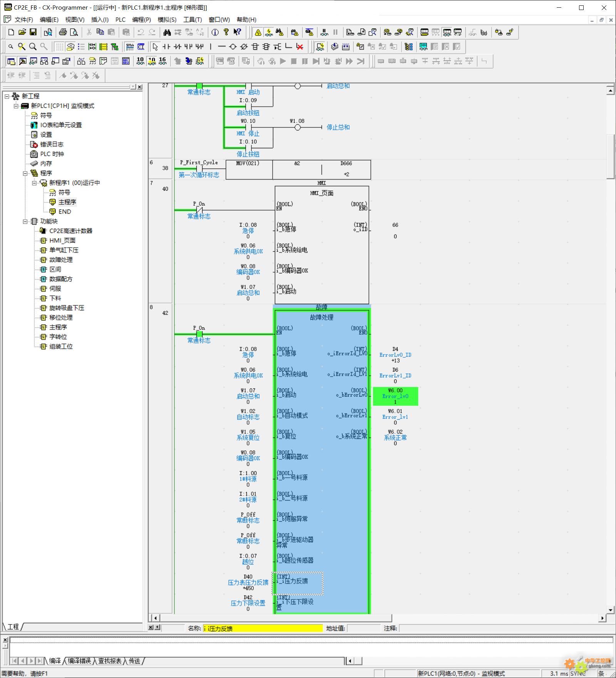Select 错误日志 in project tree

coord(52,144)
